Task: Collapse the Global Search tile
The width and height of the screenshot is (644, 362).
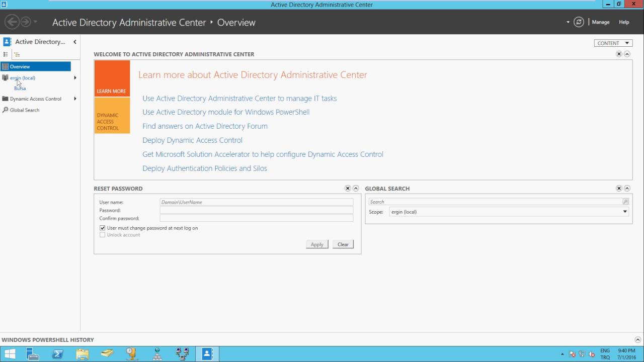Action: [x=627, y=188]
